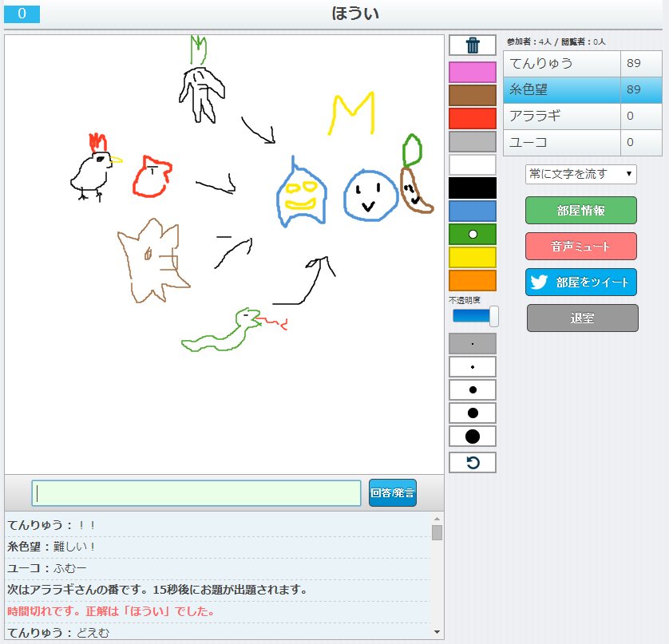The width and height of the screenshot is (669, 644).
Task: Click the 時間切れです red chat message
Action: point(110,611)
